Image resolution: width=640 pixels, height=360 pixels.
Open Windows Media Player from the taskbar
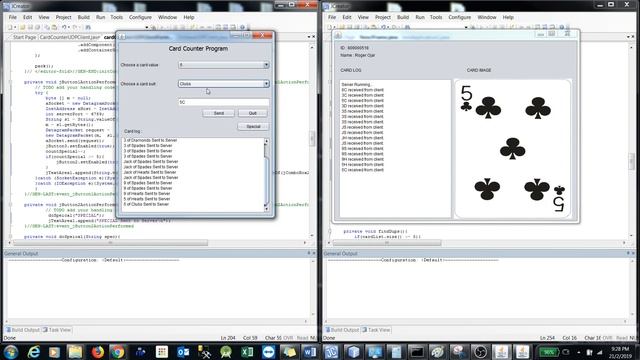coord(54,351)
